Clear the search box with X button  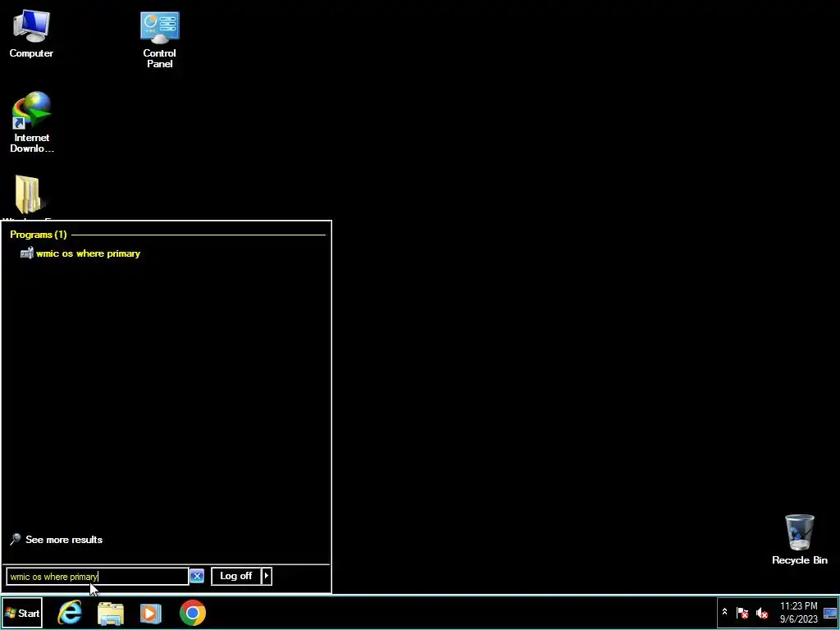(197, 577)
